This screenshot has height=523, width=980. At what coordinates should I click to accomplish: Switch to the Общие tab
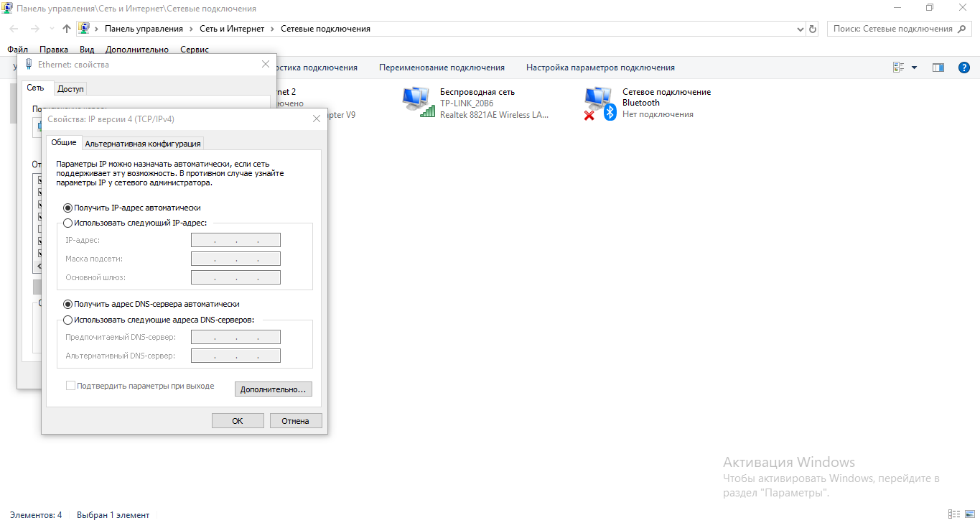(x=64, y=142)
